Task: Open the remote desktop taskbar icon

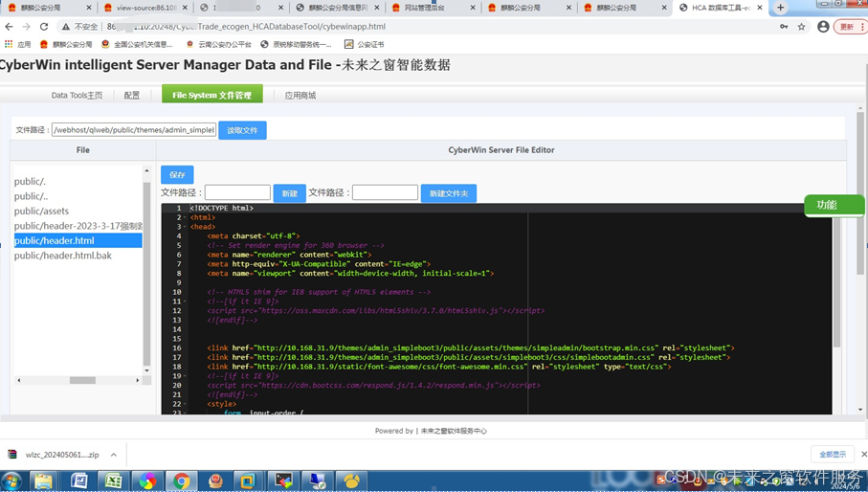Action: click(318, 481)
